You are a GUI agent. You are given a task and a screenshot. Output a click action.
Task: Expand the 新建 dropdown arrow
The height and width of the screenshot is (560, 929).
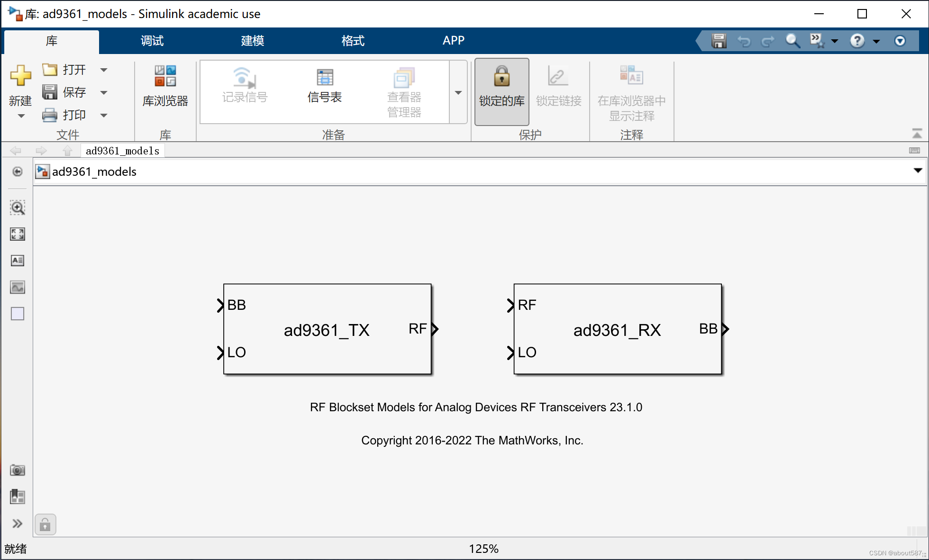[x=20, y=116]
